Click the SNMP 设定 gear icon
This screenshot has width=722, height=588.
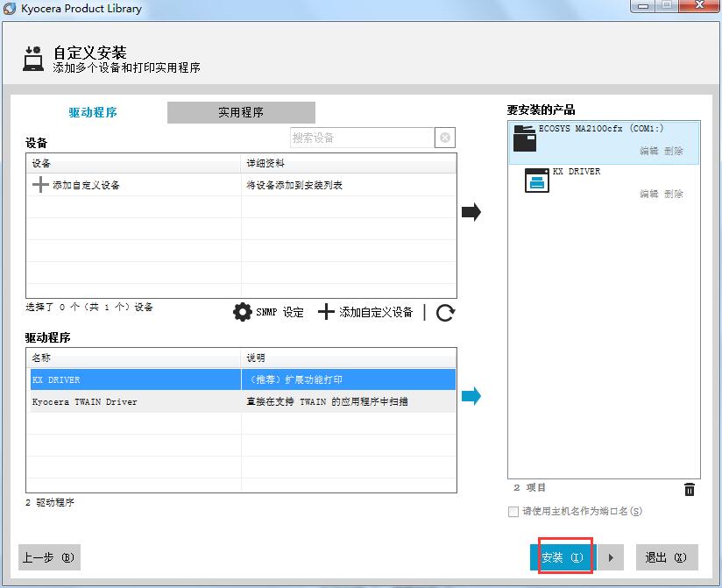243,312
